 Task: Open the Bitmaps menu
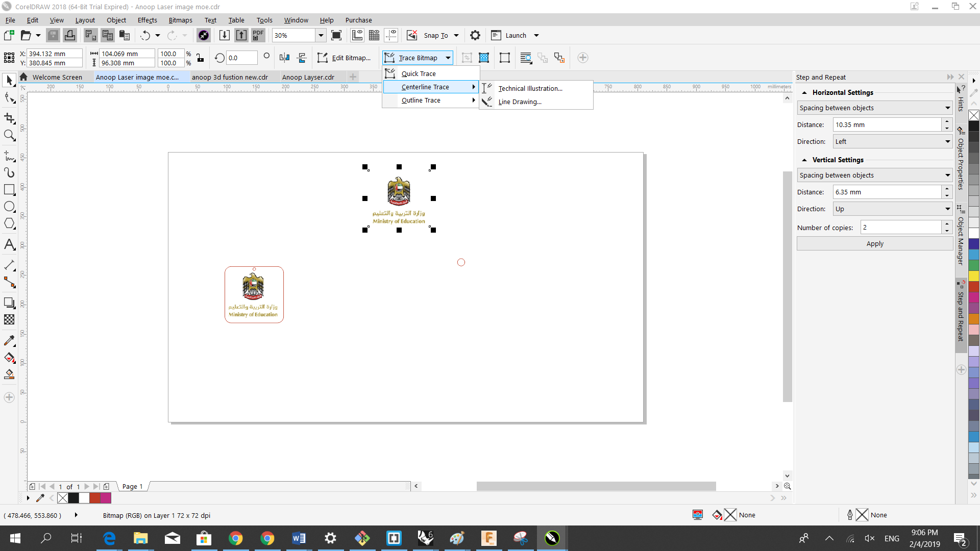[181, 20]
